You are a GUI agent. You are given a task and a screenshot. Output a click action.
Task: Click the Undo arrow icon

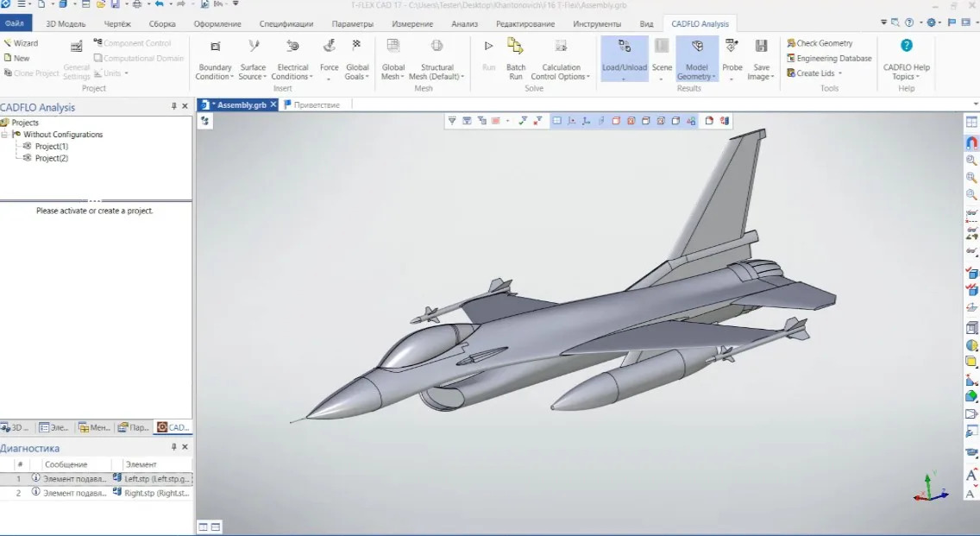(x=160, y=4)
